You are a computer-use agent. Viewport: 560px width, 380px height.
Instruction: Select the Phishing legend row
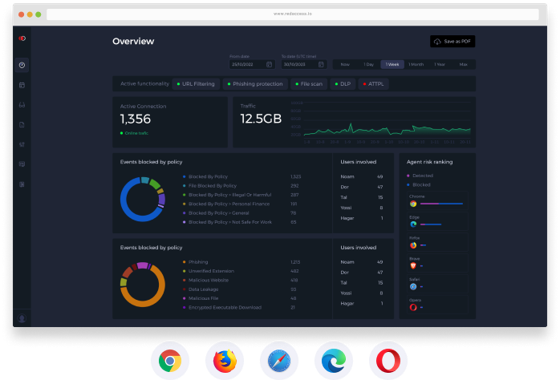pyautogui.click(x=242, y=262)
